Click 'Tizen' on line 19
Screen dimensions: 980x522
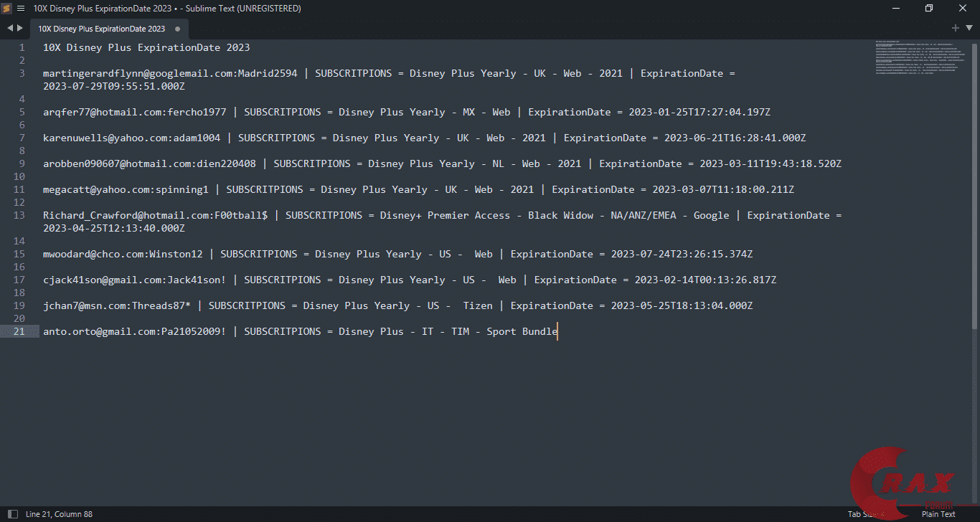(x=478, y=305)
